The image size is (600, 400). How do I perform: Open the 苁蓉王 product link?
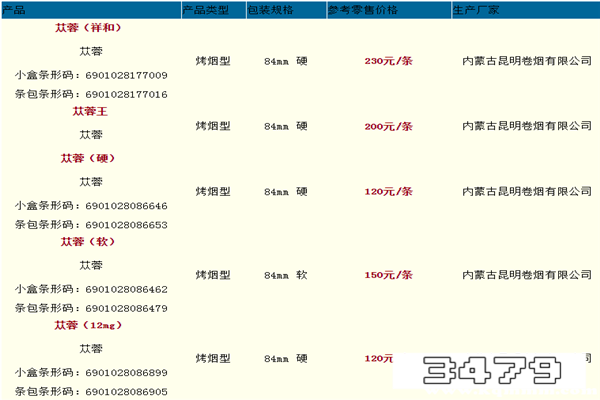pos(90,110)
